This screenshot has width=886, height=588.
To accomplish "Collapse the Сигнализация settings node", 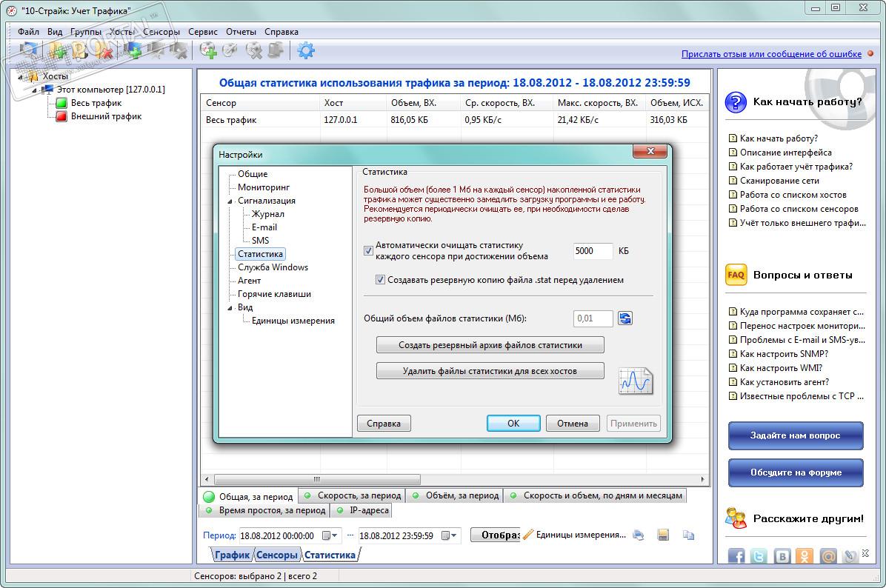I will pyautogui.click(x=230, y=201).
